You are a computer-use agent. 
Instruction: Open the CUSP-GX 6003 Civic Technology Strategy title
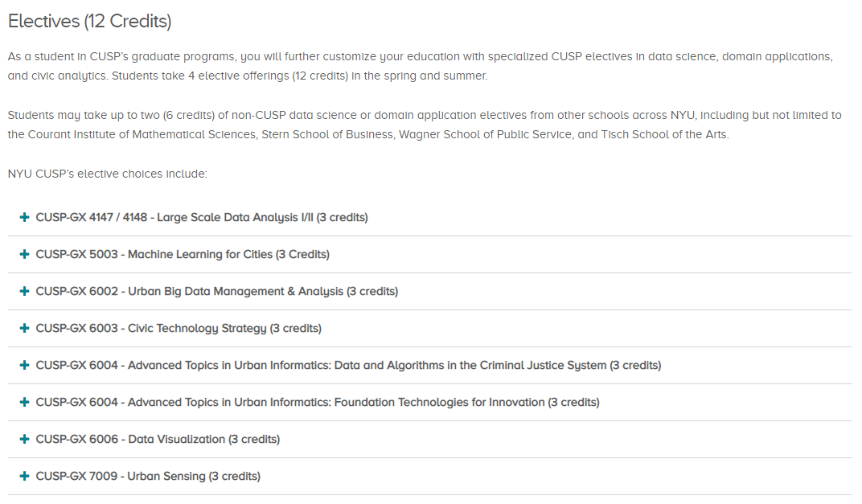179,328
